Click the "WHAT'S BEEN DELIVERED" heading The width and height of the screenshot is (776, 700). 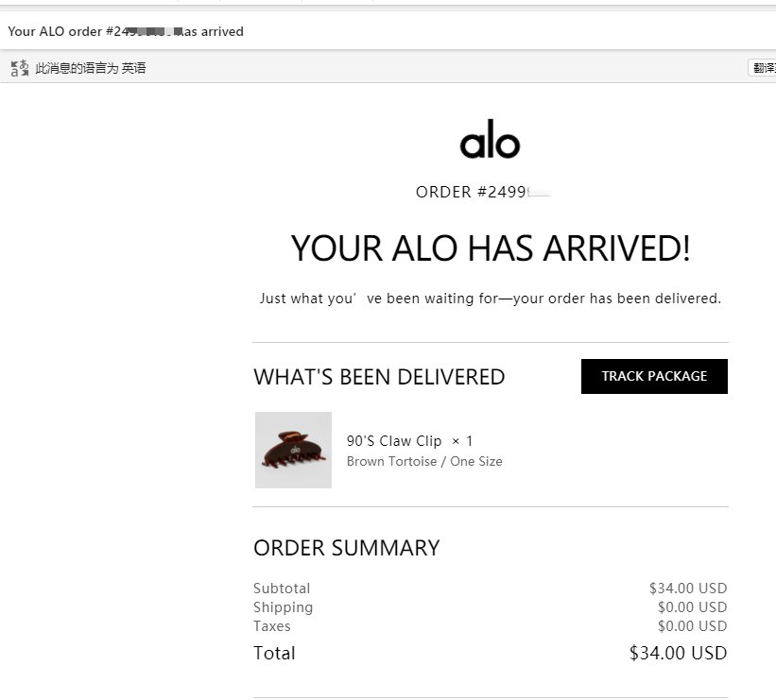click(x=379, y=376)
